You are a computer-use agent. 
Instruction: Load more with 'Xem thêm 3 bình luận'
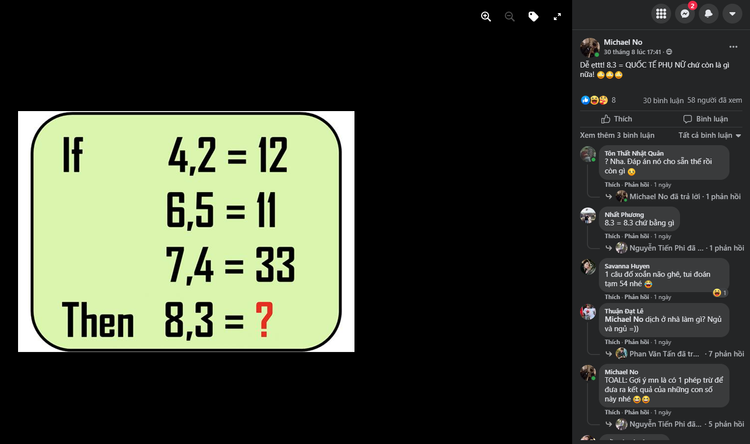[x=617, y=134]
